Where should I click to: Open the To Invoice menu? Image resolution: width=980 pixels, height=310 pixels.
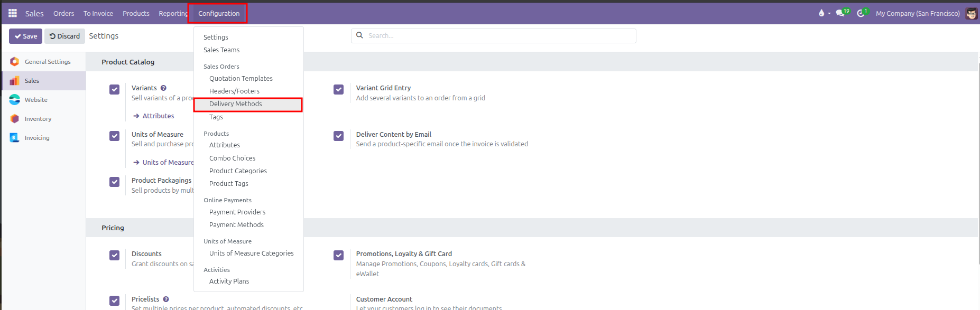(98, 13)
